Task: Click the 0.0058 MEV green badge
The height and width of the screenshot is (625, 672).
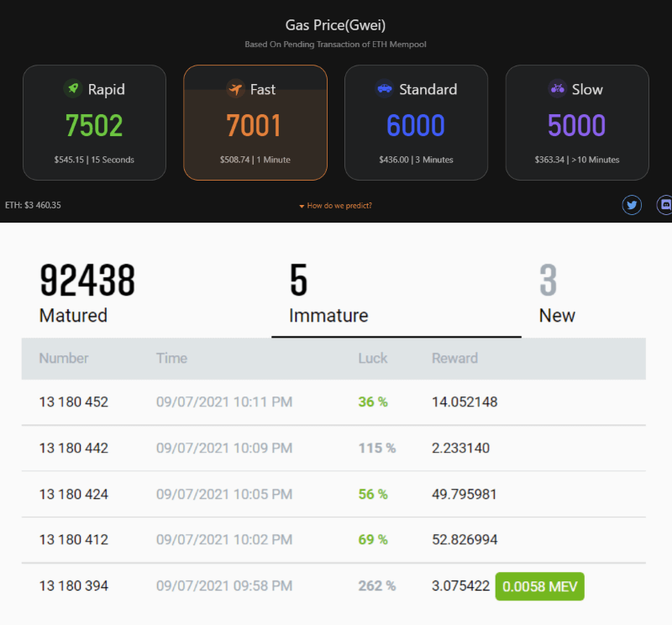Action: [x=539, y=586]
